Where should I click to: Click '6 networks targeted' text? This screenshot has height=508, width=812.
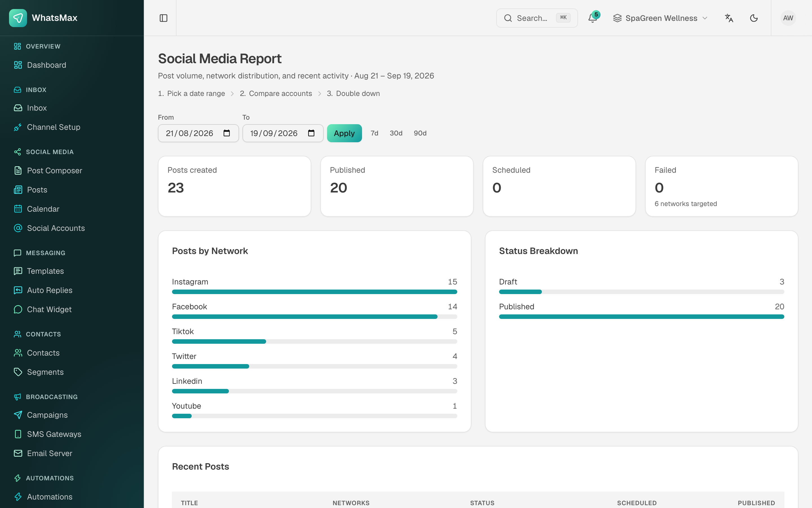click(685, 203)
